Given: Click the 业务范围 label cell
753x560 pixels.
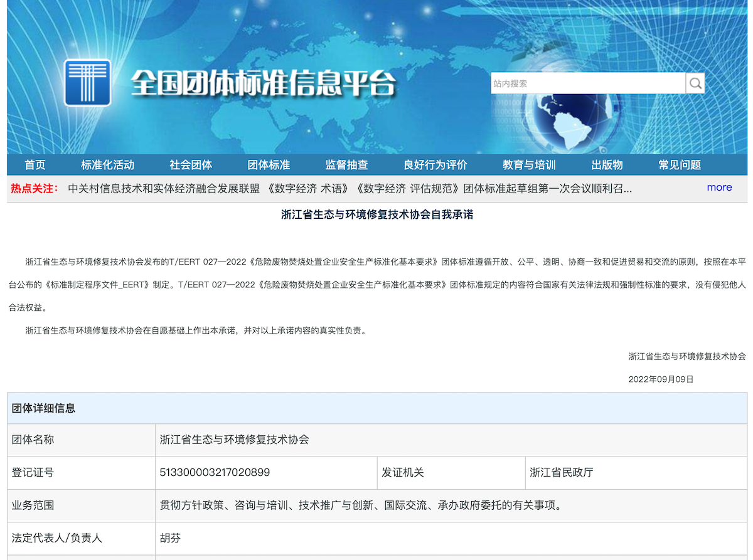Looking at the screenshot, I should (x=82, y=505).
